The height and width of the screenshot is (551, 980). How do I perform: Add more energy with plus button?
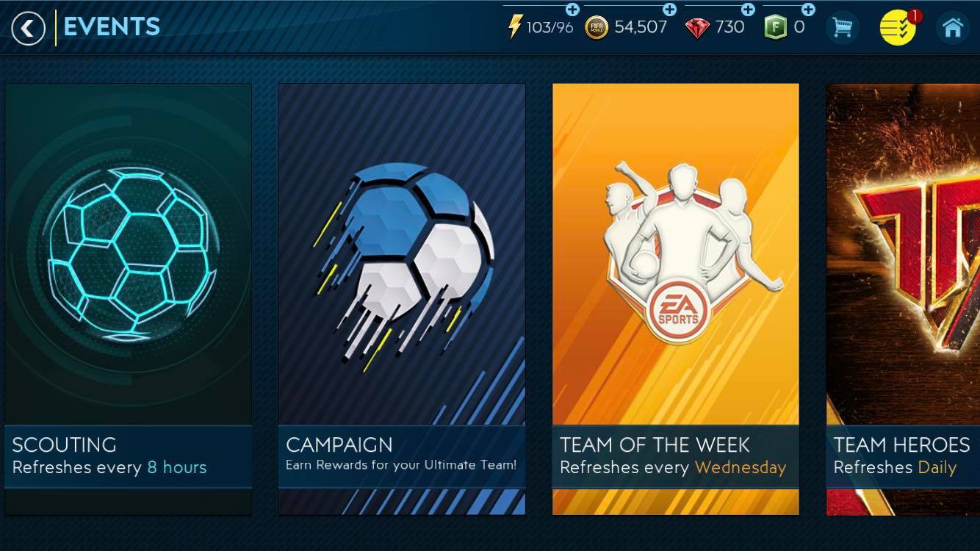[x=572, y=10]
